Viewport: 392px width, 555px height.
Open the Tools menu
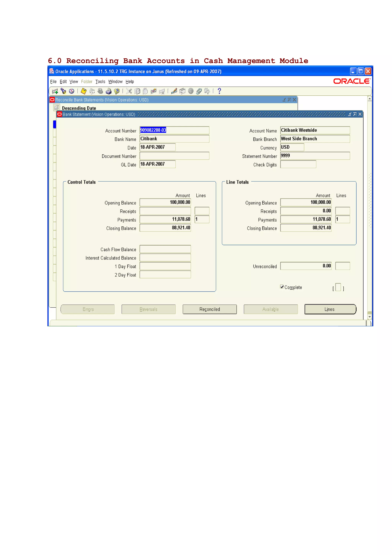[100, 82]
